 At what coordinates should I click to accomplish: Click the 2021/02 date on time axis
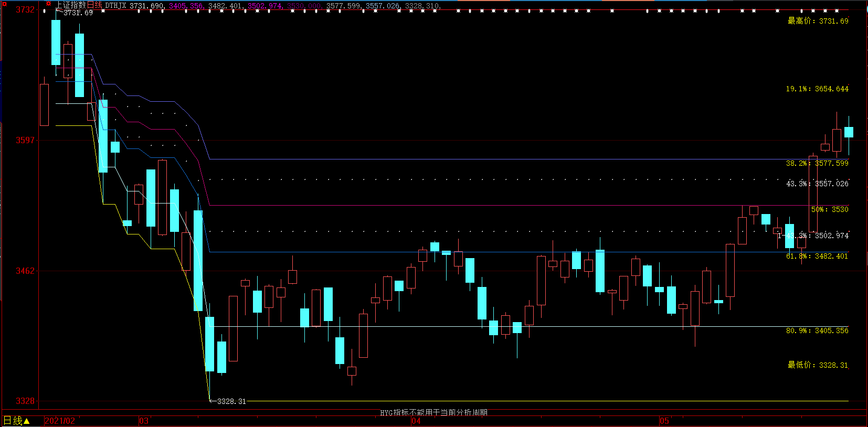60,421
